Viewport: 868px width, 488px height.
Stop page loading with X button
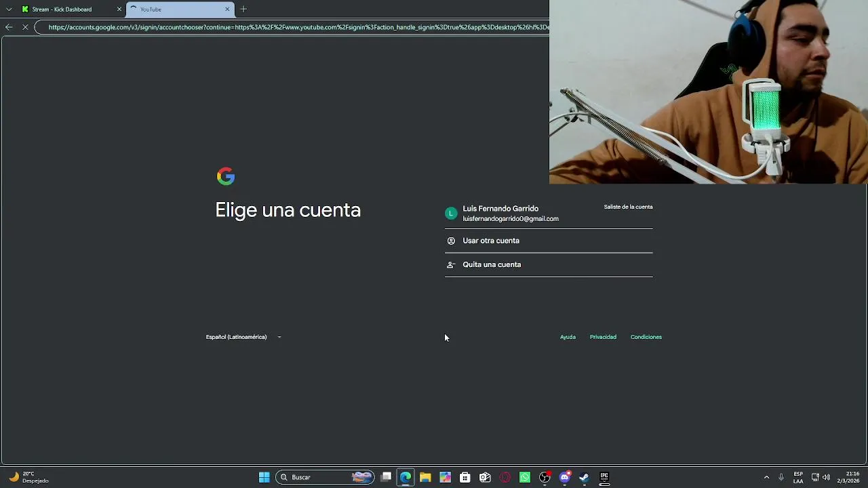25,27
